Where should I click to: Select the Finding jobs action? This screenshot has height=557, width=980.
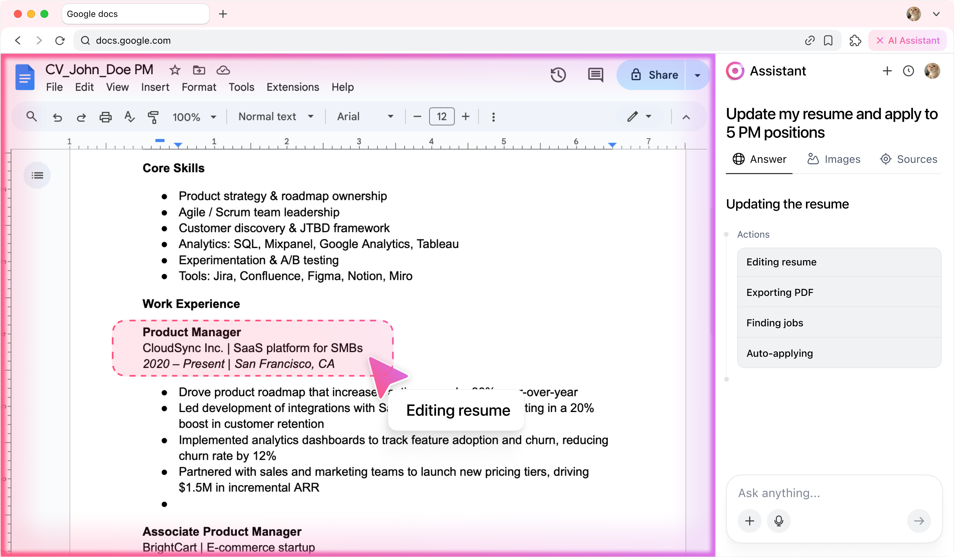839,323
